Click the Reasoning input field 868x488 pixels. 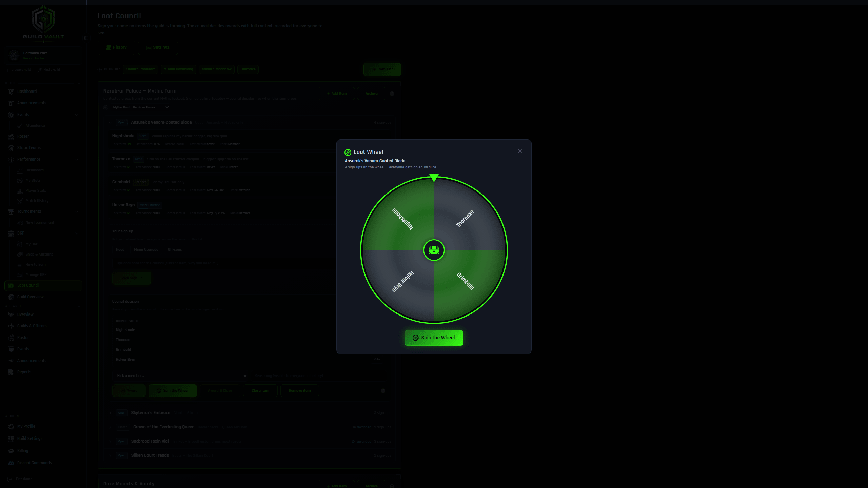click(x=318, y=375)
